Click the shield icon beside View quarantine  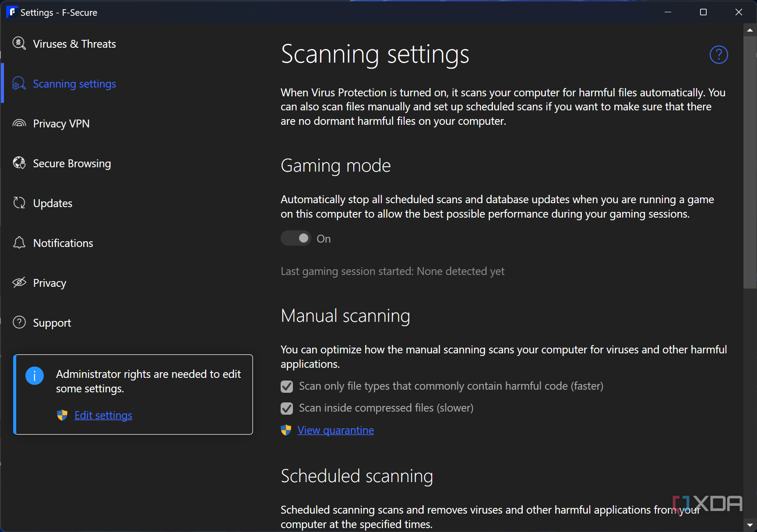pos(286,430)
